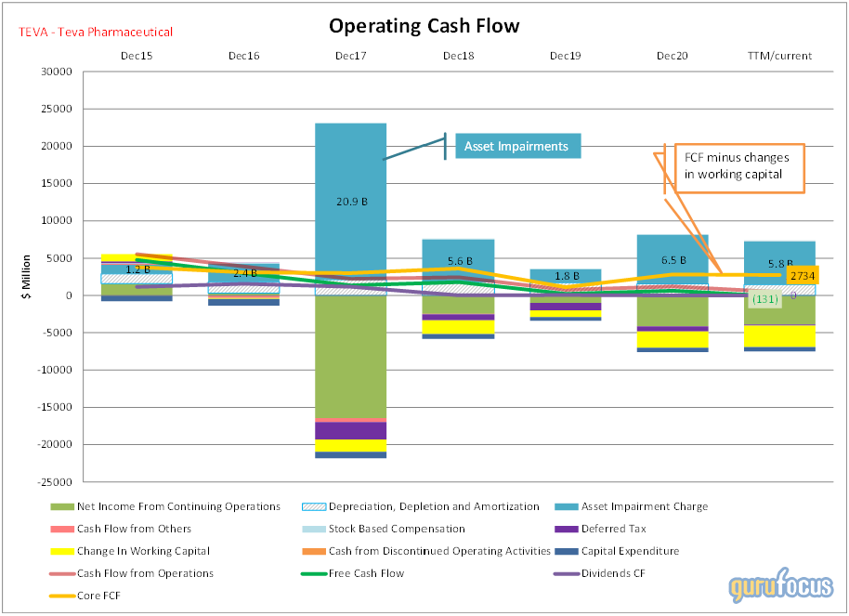Click the Core FCF legend text
This screenshot has height=616, width=849.
98,596
